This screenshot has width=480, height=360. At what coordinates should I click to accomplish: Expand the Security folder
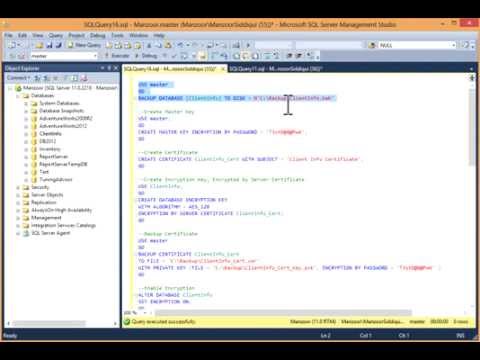click(x=18, y=187)
